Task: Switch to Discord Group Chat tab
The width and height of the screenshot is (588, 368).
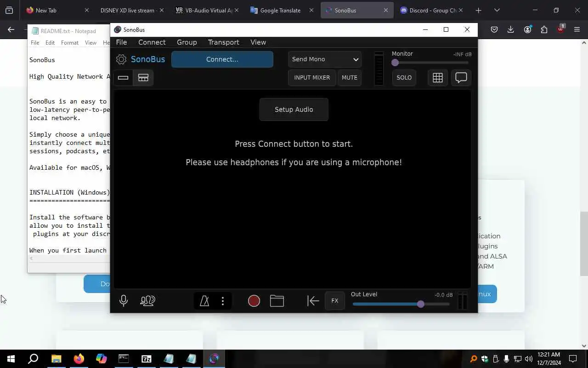Action: (x=432, y=10)
